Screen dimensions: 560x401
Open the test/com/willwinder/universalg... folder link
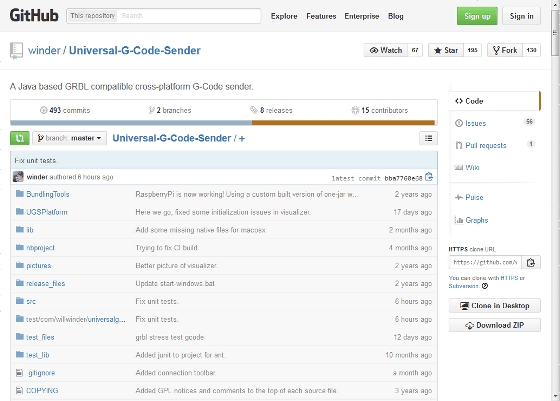point(76,319)
